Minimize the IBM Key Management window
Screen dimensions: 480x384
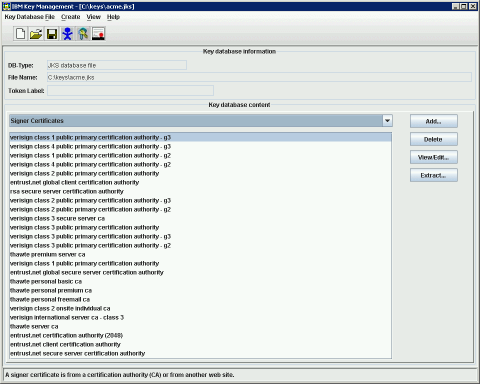tap(455, 6)
